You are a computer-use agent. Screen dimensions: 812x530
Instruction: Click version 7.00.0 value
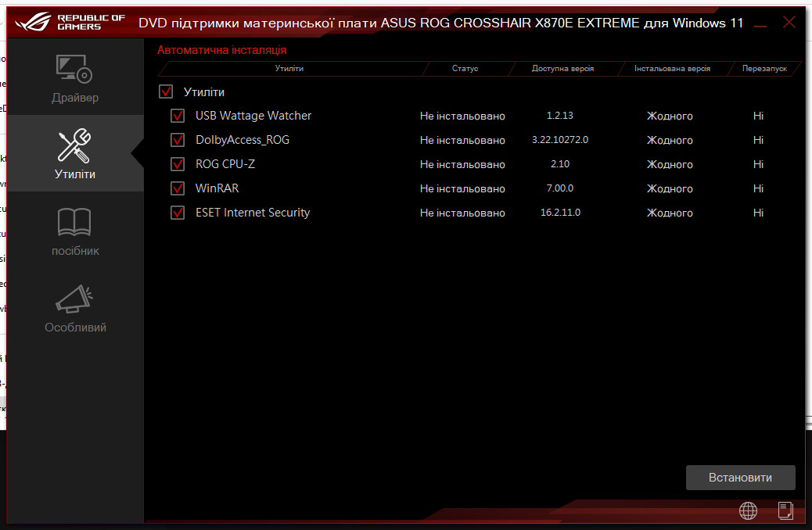pyautogui.click(x=560, y=188)
